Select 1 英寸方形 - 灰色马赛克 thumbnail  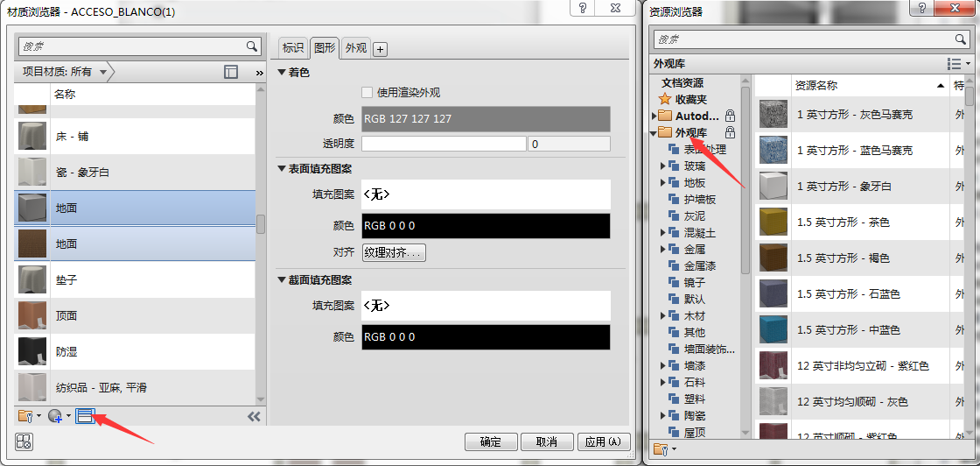click(x=773, y=115)
